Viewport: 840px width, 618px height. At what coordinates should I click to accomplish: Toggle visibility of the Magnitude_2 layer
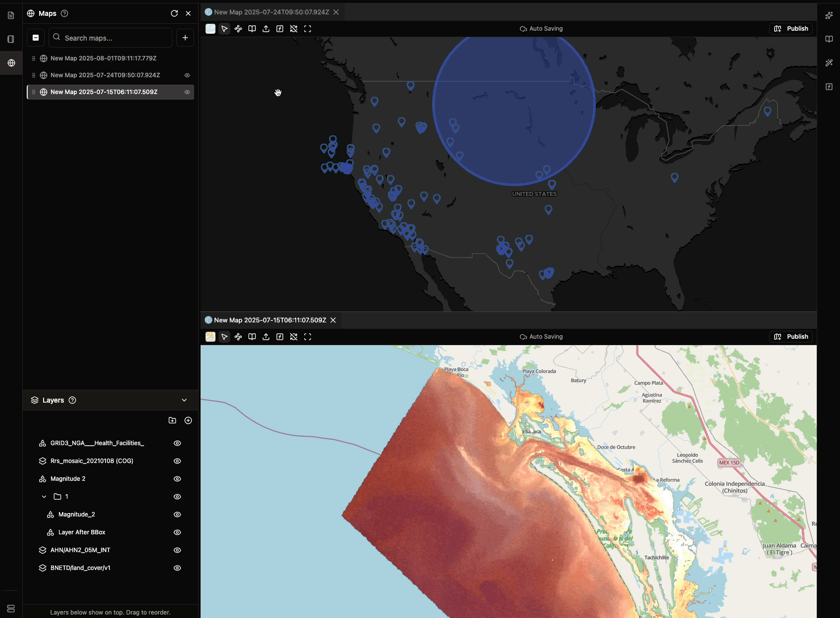point(177,515)
